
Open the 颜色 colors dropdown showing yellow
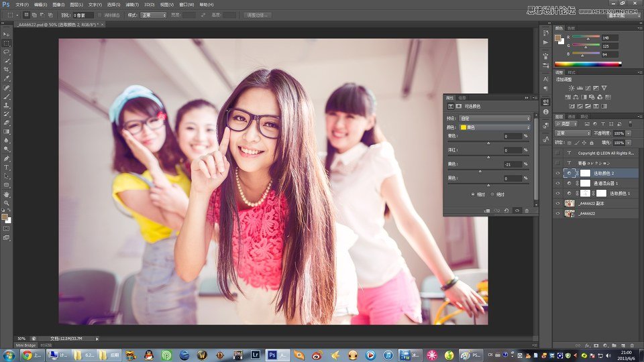[x=494, y=127]
